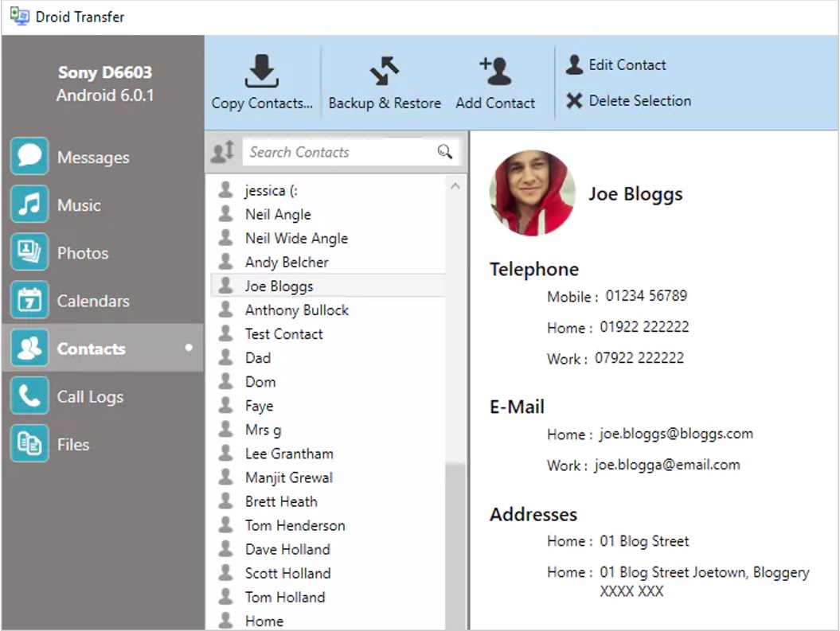Open the Music section icon
The image size is (840, 631).
pyautogui.click(x=29, y=204)
